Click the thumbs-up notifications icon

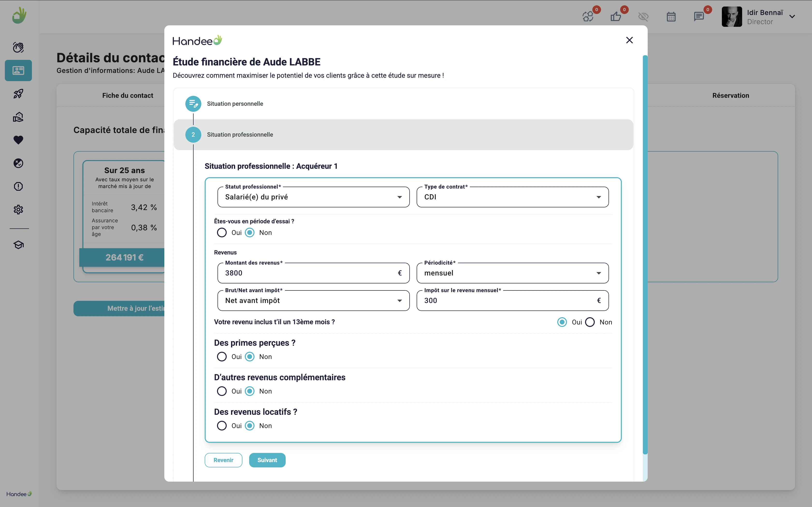coord(616,16)
